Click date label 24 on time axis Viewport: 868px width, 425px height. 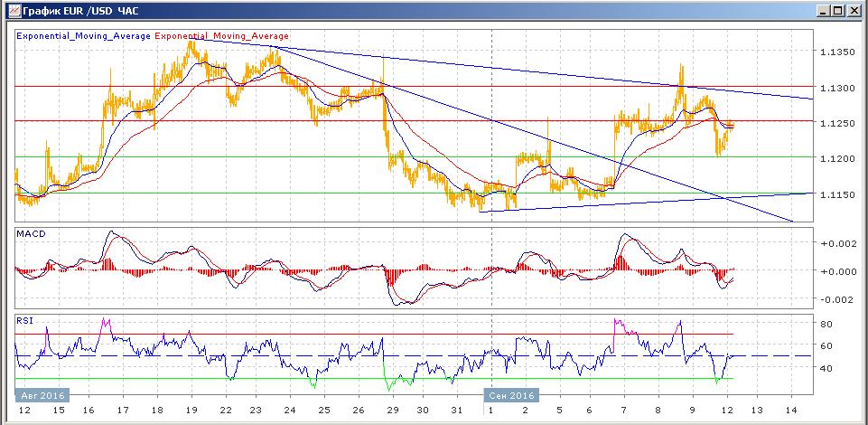(x=290, y=411)
